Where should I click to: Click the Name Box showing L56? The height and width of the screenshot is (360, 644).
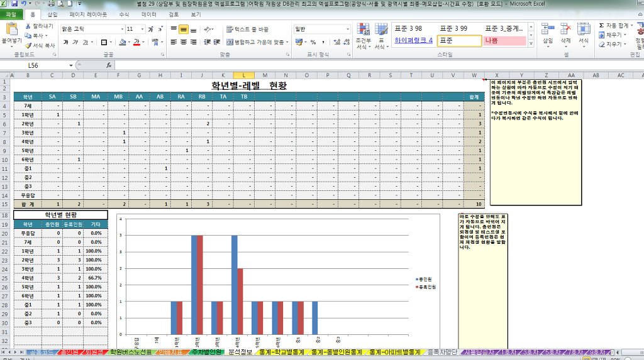(38, 65)
